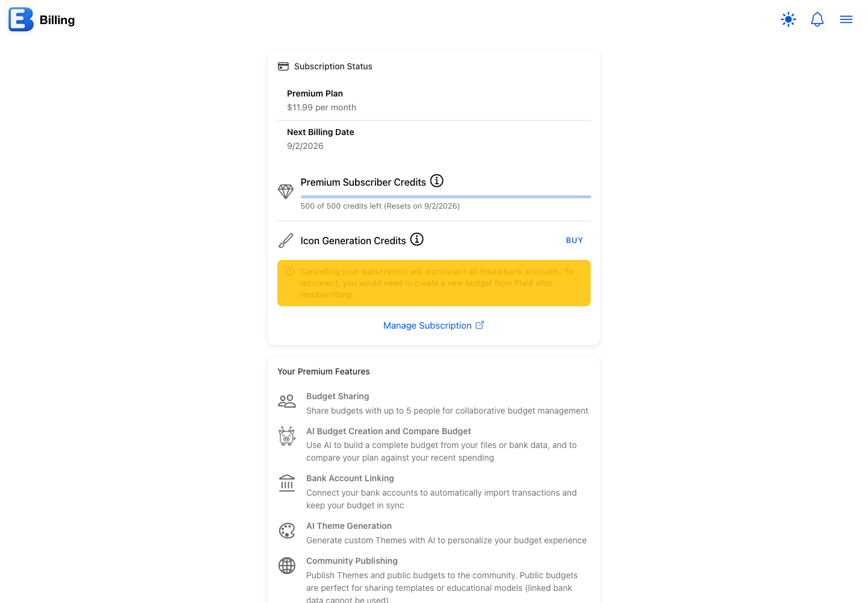Open the hamburger menu
The width and height of the screenshot is (868, 603).
tap(846, 19)
